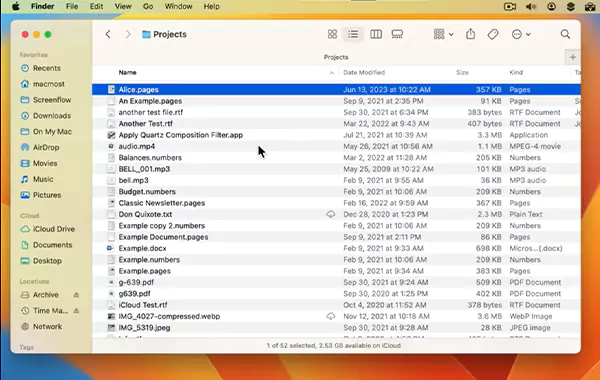The height and width of the screenshot is (380, 600).
Task: Switch to gallery view in toolbar
Action: tap(397, 34)
